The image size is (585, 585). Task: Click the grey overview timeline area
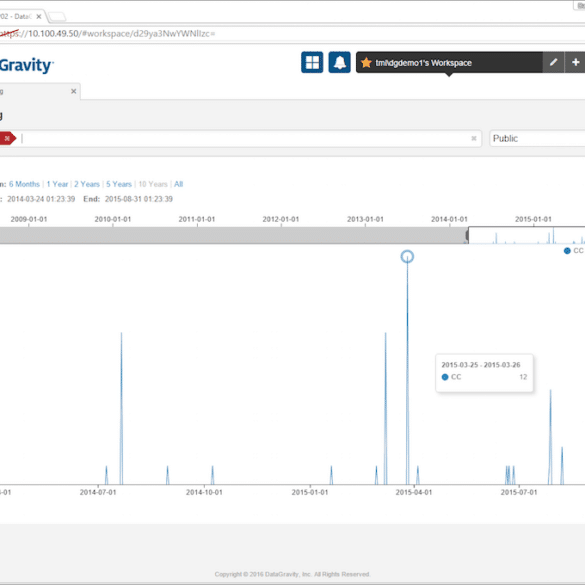pos(233,235)
